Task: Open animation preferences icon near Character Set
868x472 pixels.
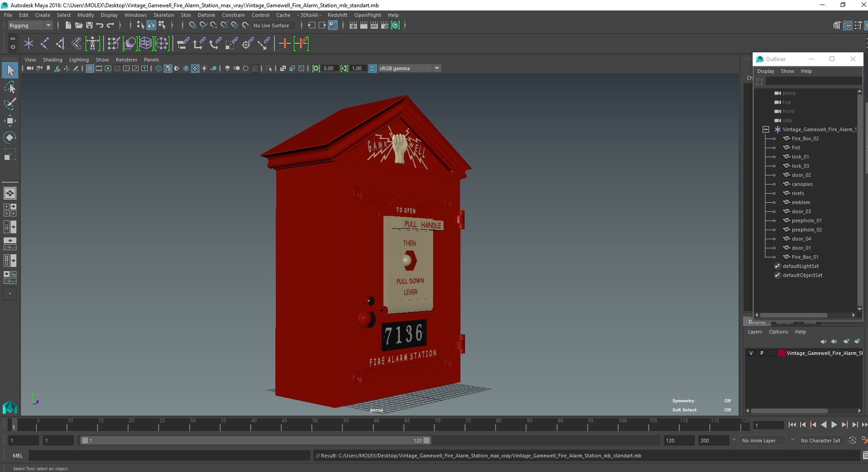Action: click(864, 441)
